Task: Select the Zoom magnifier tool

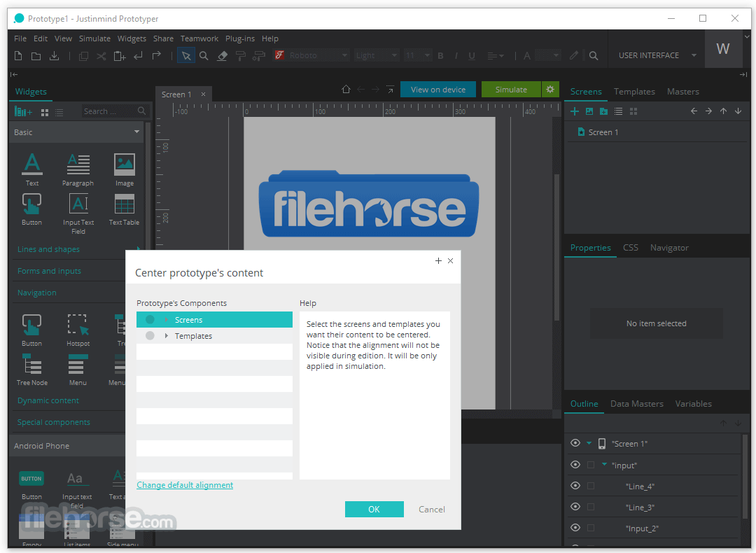Action: (x=204, y=56)
